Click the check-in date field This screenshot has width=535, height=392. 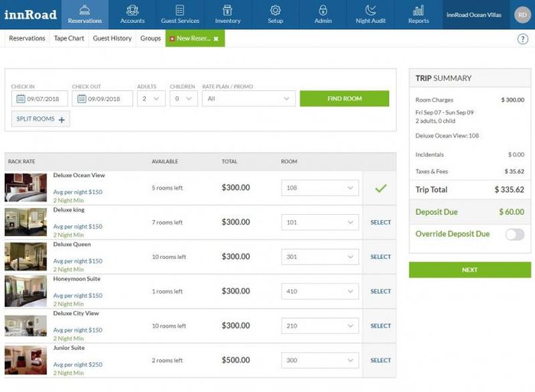pyautogui.click(x=40, y=99)
